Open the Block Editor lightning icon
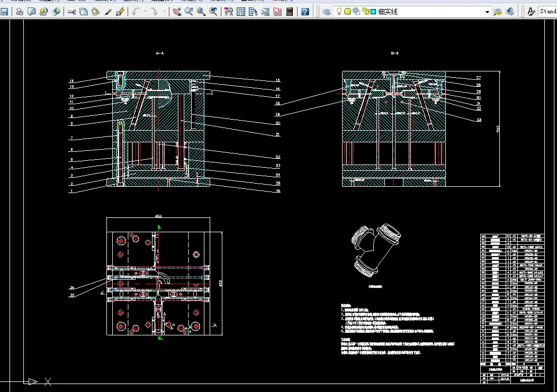 tap(120, 12)
